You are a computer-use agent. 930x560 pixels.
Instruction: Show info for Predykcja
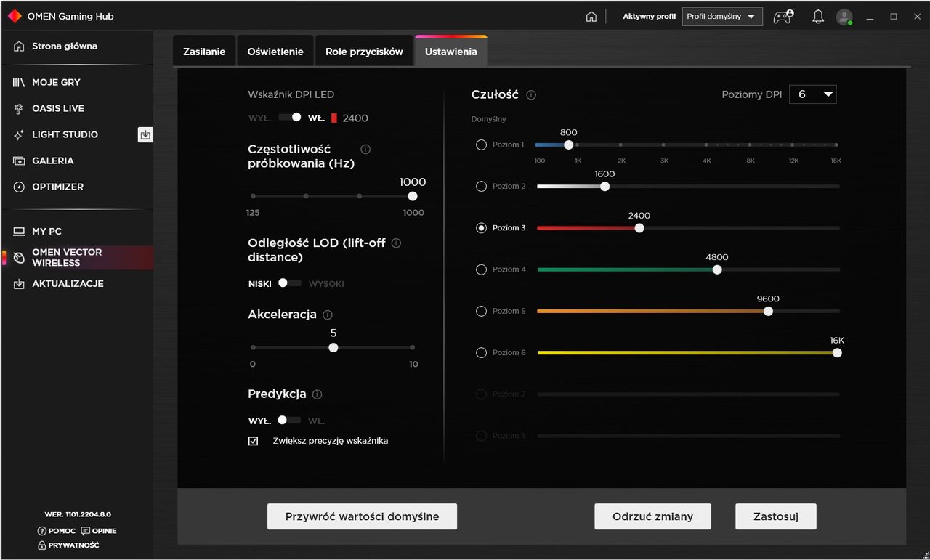point(317,394)
